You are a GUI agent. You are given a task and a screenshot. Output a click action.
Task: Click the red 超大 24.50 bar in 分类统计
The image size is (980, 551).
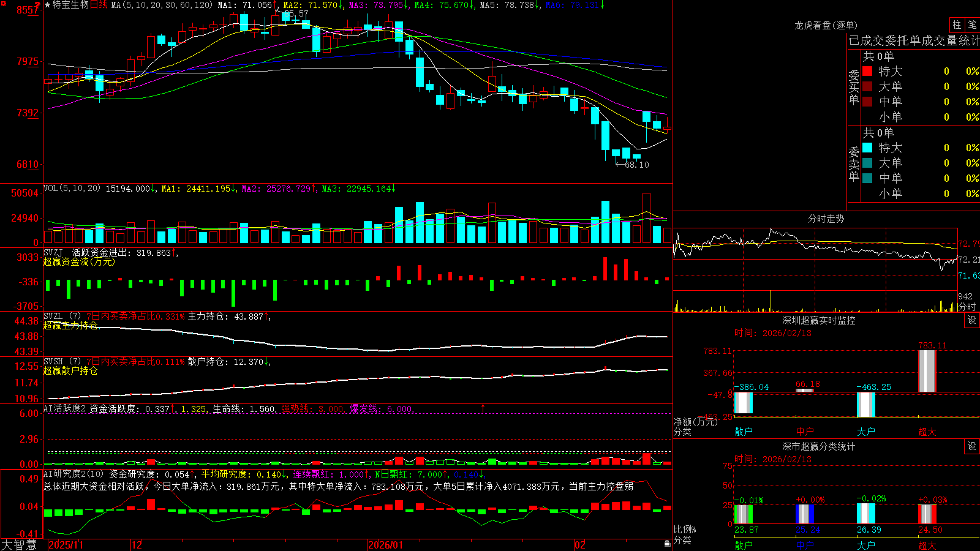[x=927, y=514]
